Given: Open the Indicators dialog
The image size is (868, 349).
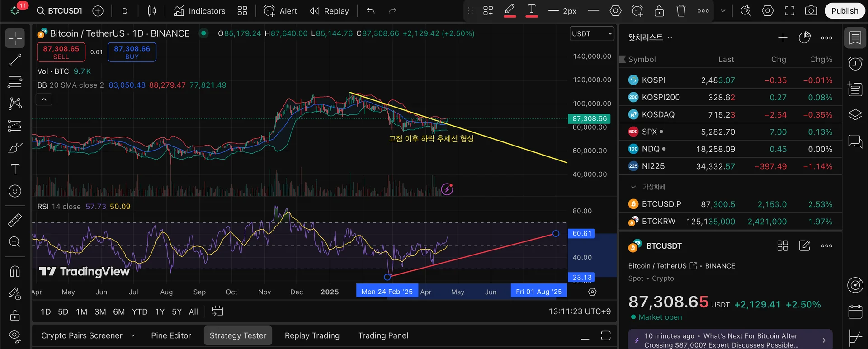Looking at the screenshot, I should pyautogui.click(x=199, y=11).
